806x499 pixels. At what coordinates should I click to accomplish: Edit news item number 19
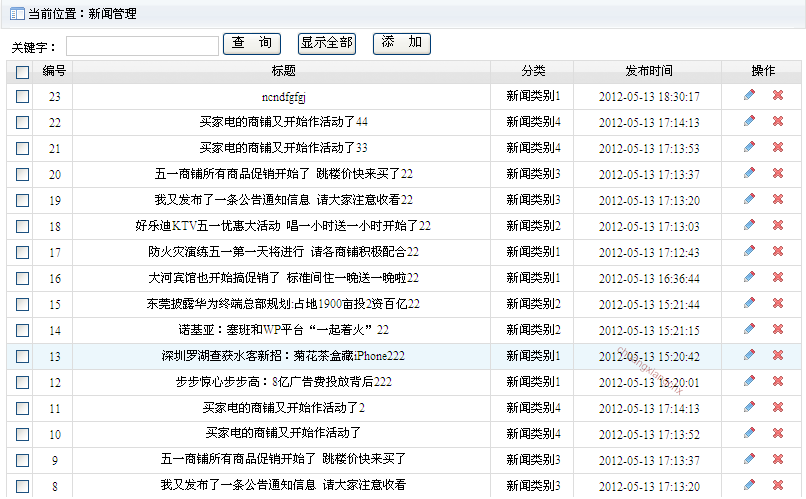pos(749,199)
